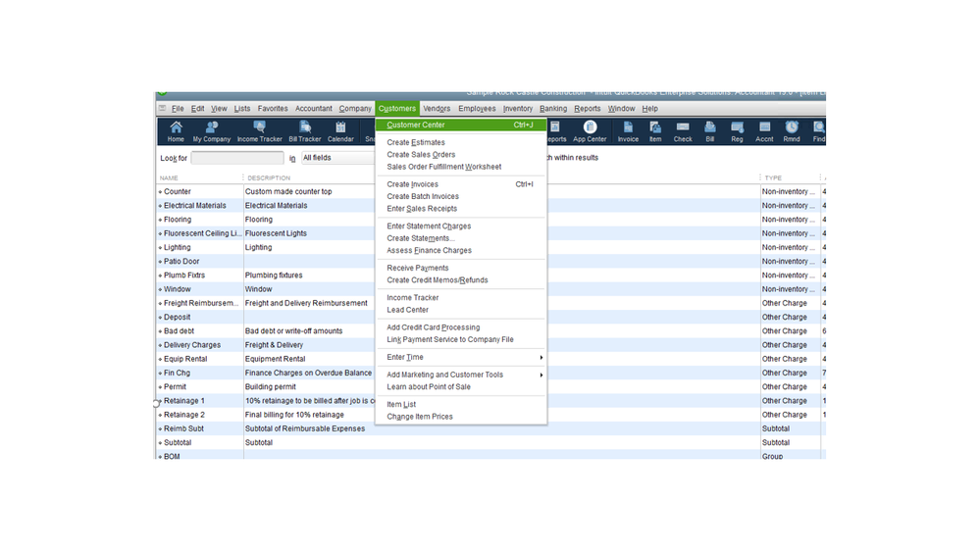Screen dimensions: 980x551
Task: Choose Create Invoices
Action: tap(461, 184)
